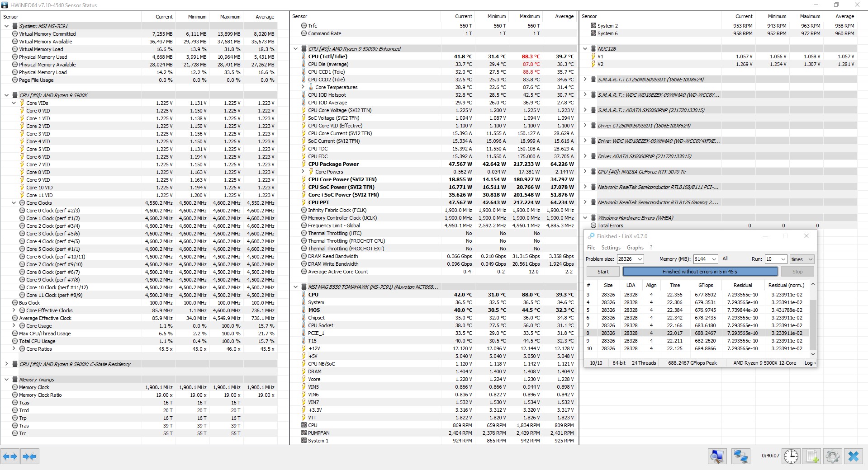The image size is (868, 470).
Task: Click the icon beside Virtual Memory Committed
Action: coord(15,34)
